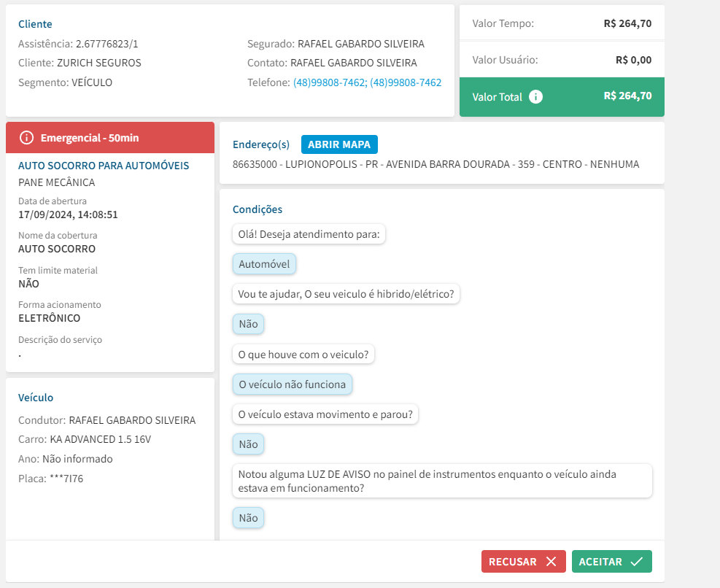This screenshot has width=720, height=588.
Task: Click the info icon in the Emergencial banner
Action: tap(27, 138)
